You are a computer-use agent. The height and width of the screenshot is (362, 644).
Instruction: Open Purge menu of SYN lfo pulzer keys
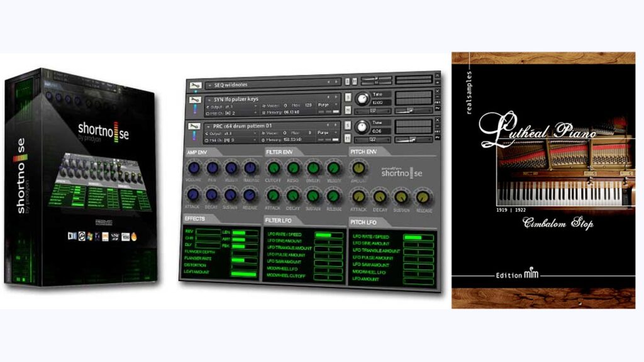(328, 105)
